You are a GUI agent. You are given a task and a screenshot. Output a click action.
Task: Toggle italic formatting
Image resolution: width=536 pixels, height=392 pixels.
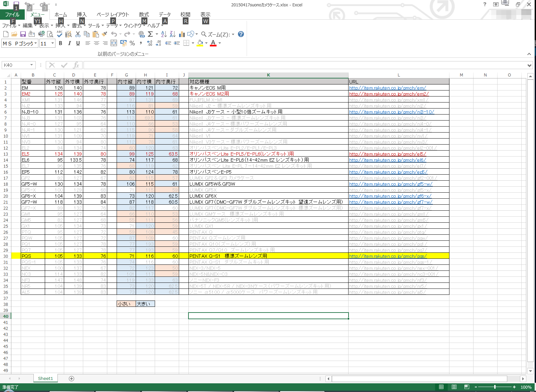coord(69,43)
